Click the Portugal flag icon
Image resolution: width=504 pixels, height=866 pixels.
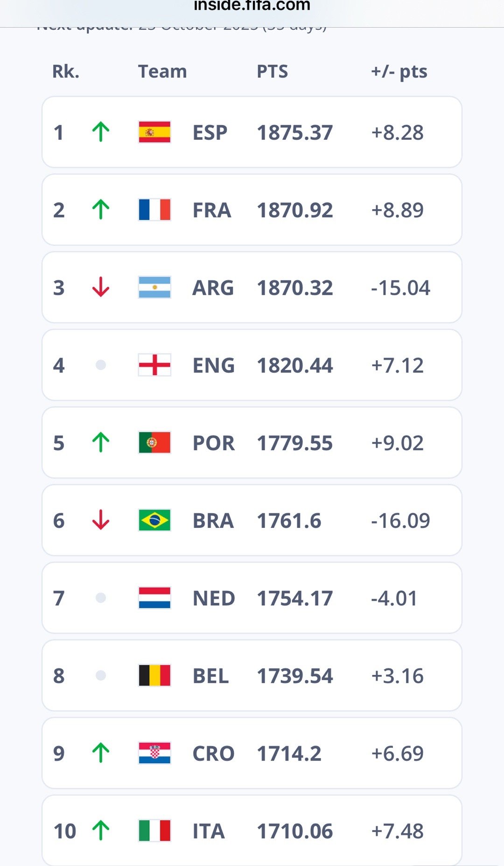coord(154,442)
